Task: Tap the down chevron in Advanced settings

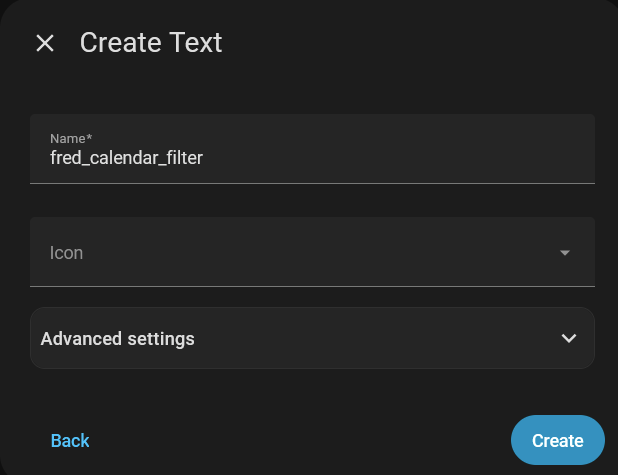Action: (x=569, y=338)
